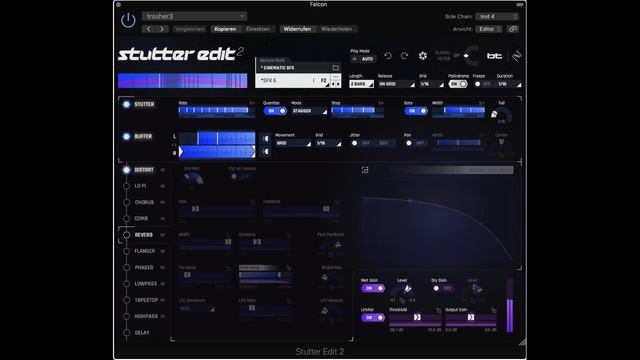Adjust the Stutter Tail knob

pyautogui.click(x=501, y=115)
